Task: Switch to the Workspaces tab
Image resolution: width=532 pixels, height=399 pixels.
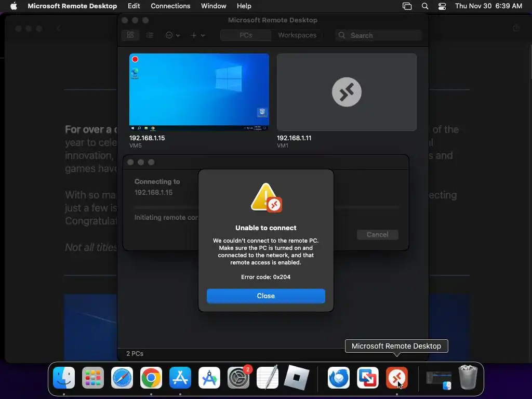Action: click(297, 35)
